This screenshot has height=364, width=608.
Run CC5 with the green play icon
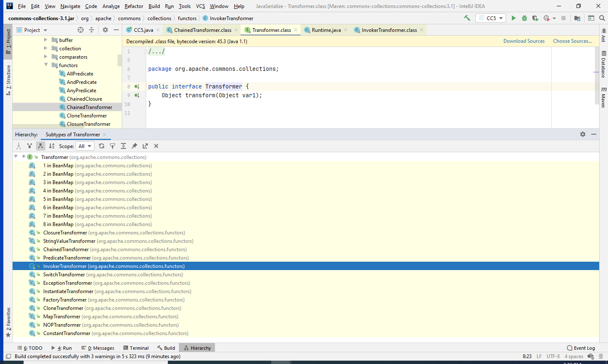(x=513, y=18)
